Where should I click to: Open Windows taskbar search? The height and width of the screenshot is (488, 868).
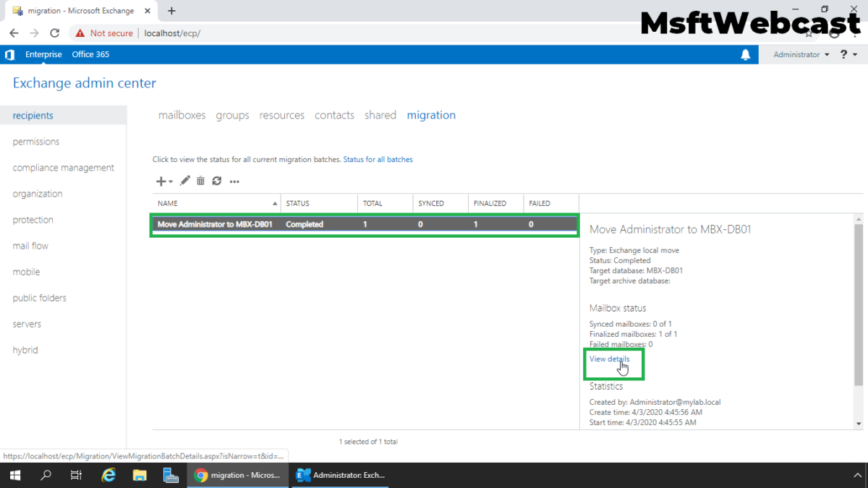point(46,475)
